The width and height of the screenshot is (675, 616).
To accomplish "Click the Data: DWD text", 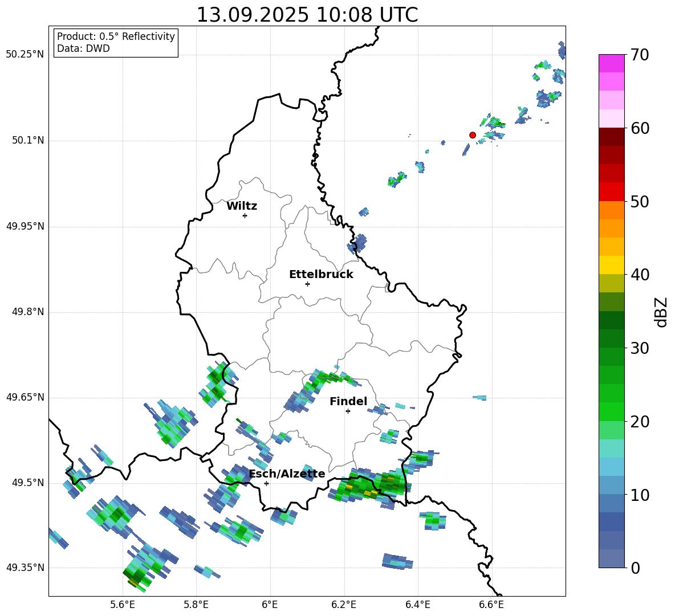I will click(83, 48).
